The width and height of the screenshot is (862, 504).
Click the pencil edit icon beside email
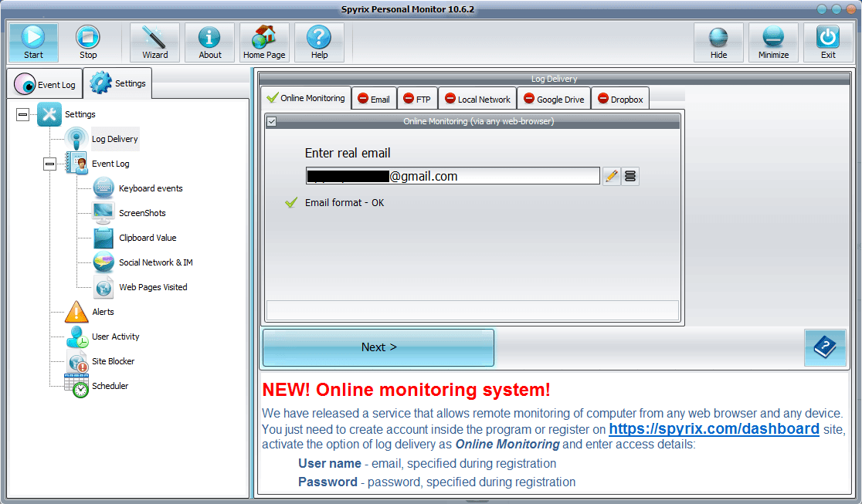pos(611,176)
